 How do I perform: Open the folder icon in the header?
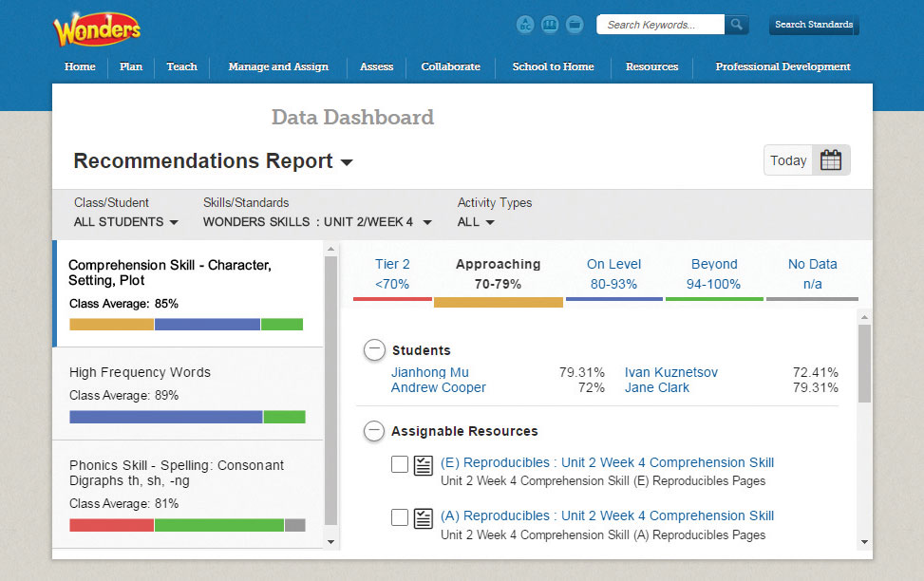(x=575, y=24)
